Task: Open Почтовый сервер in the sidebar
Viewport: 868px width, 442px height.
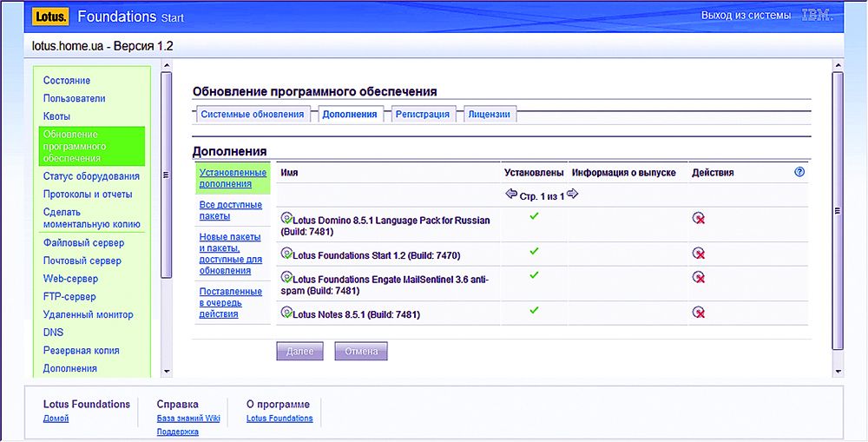Action: (82, 261)
